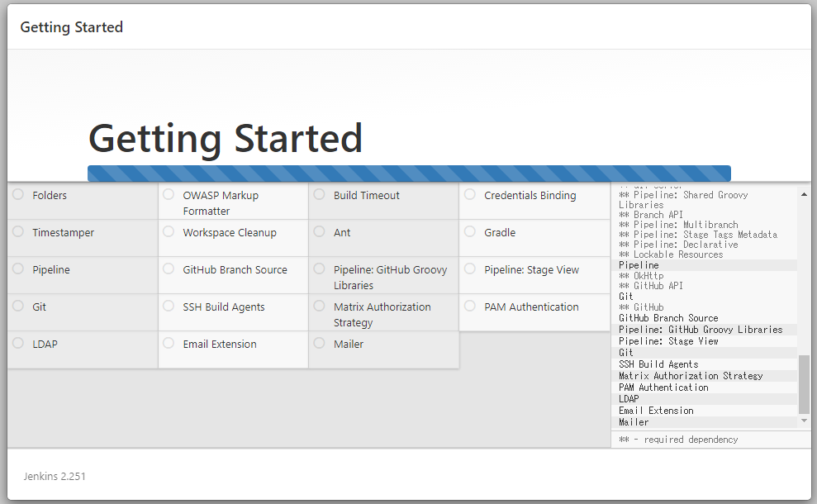Click 'Matrix Authorization Strategy' in the install log

(691, 376)
